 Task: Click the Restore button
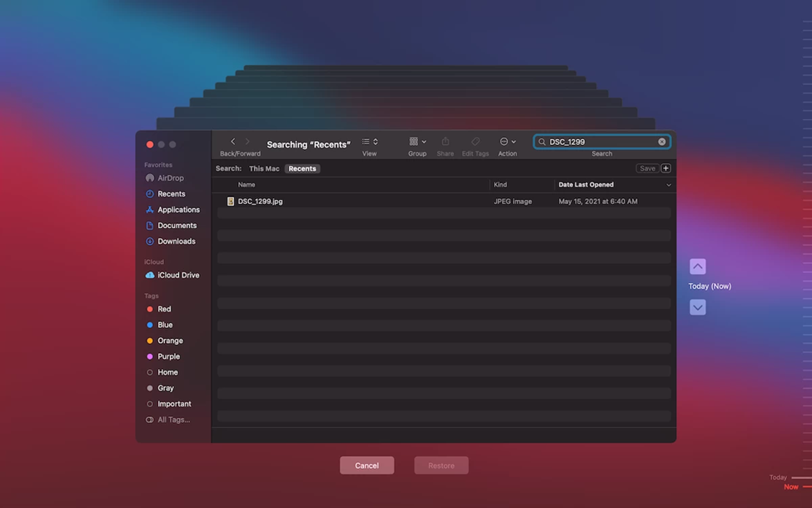pyautogui.click(x=441, y=466)
